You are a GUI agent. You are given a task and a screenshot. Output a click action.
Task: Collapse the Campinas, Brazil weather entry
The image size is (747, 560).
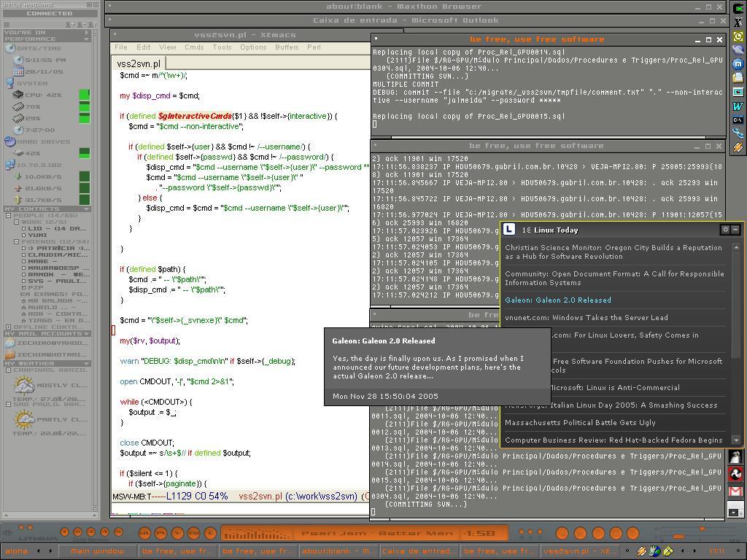(x=9, y=370)
